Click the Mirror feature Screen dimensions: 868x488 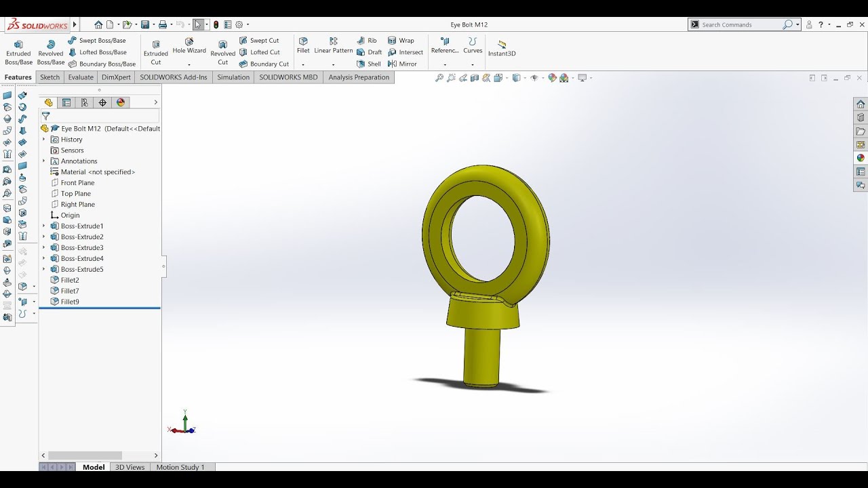(402, 64)
